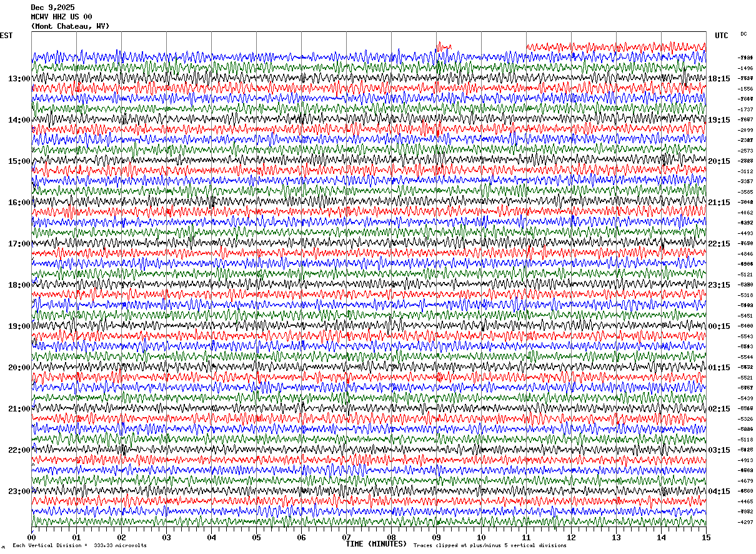Click the Each Vertical Division 333.33 microvolts note
Image resolution: width=756 pixels, height=554 pixels.
pyautogui.click(x=79, y=546)
